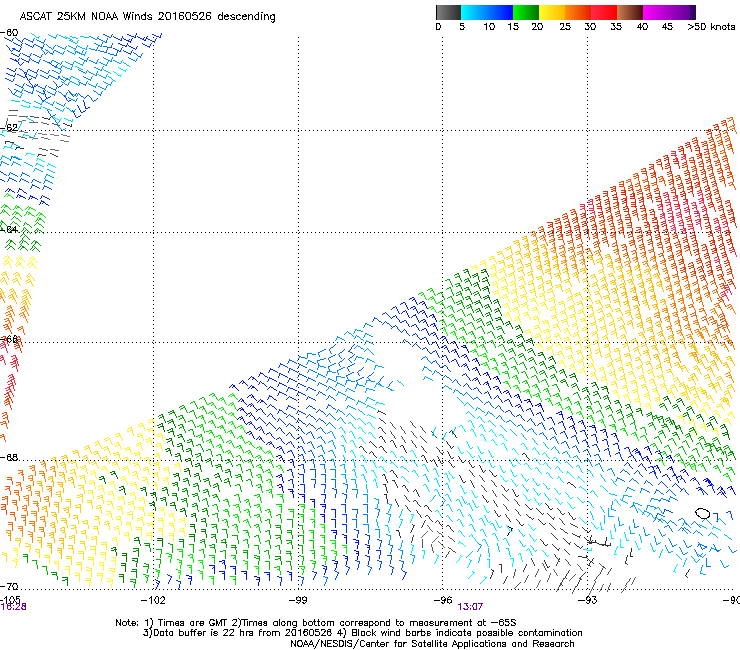Click the gray 0–5 knots legend segment
This screenshot has width=740, height=650.
tap(448, 12)
